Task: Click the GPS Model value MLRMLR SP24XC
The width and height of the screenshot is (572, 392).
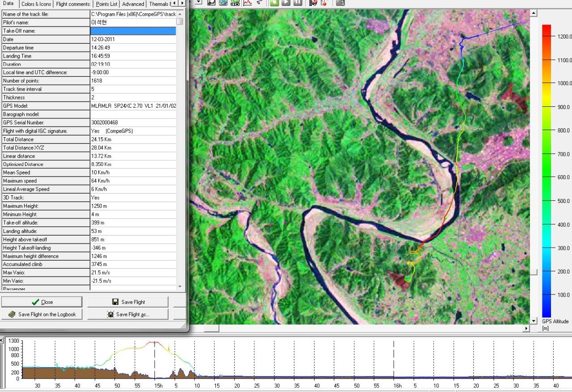Action: click(x=134, y=106)
